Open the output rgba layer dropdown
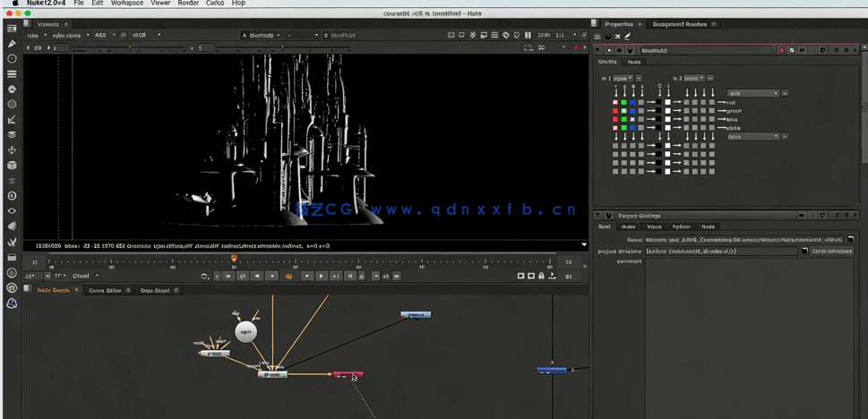The height and width of the screenshot is (419, 868). point(752,93)
